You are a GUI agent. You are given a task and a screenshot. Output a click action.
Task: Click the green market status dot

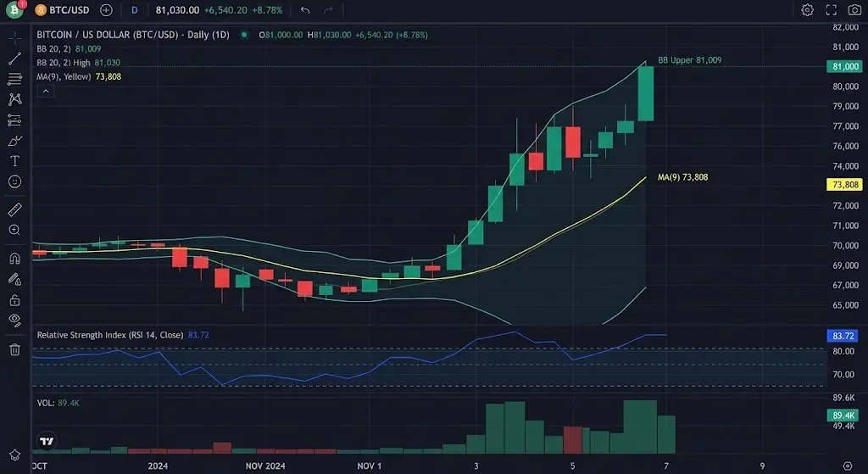click(243, 35)
